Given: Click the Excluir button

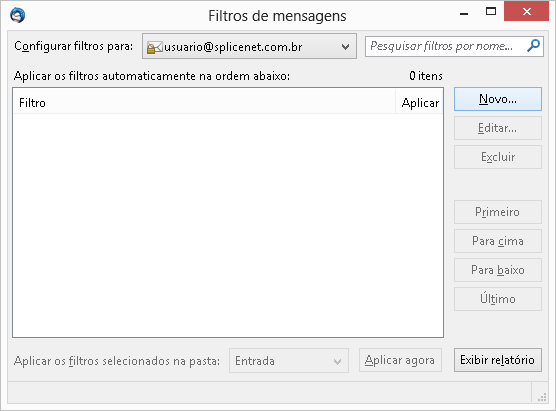Looking at the screenshot, I should [x=498, y=157].
